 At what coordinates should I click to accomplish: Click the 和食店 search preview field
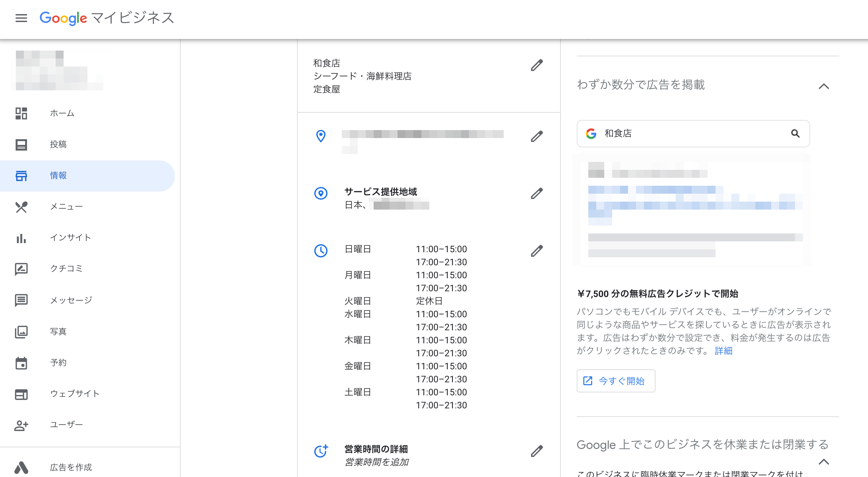point(693,133)
